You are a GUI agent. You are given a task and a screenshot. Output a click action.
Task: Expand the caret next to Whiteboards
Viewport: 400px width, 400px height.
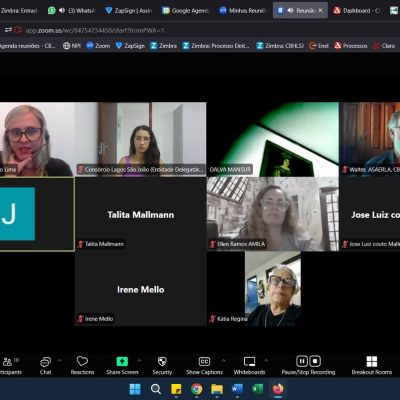click(x=266, y=360)
